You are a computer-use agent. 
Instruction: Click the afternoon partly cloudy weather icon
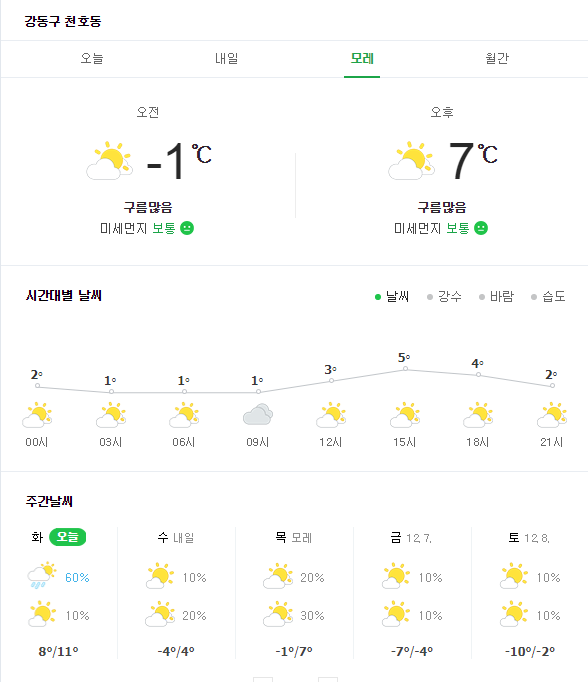coord(411,160)
